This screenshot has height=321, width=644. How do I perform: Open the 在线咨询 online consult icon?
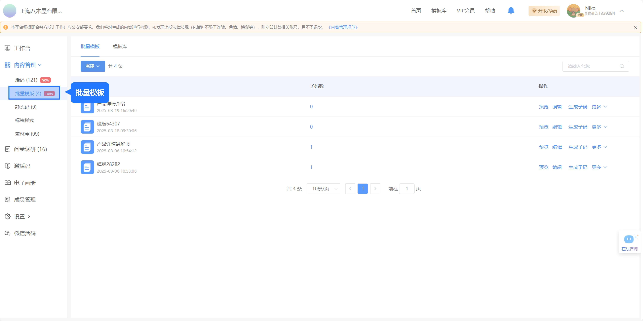point(629,239)
